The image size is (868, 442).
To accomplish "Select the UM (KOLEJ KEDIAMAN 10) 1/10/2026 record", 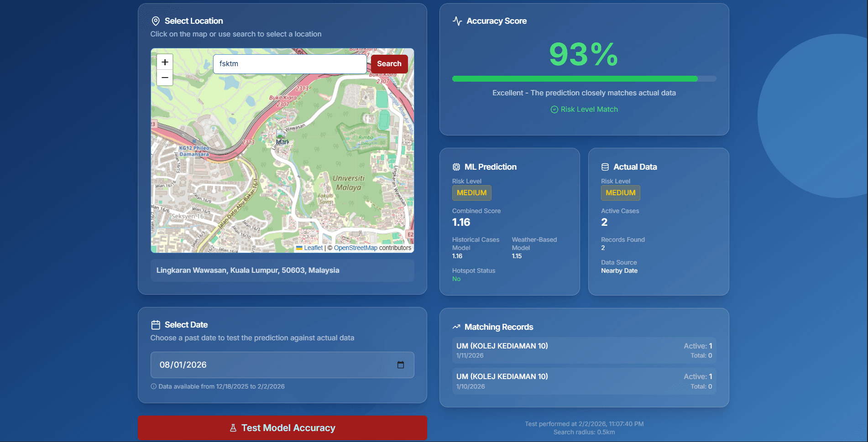I will coord(584,381).
